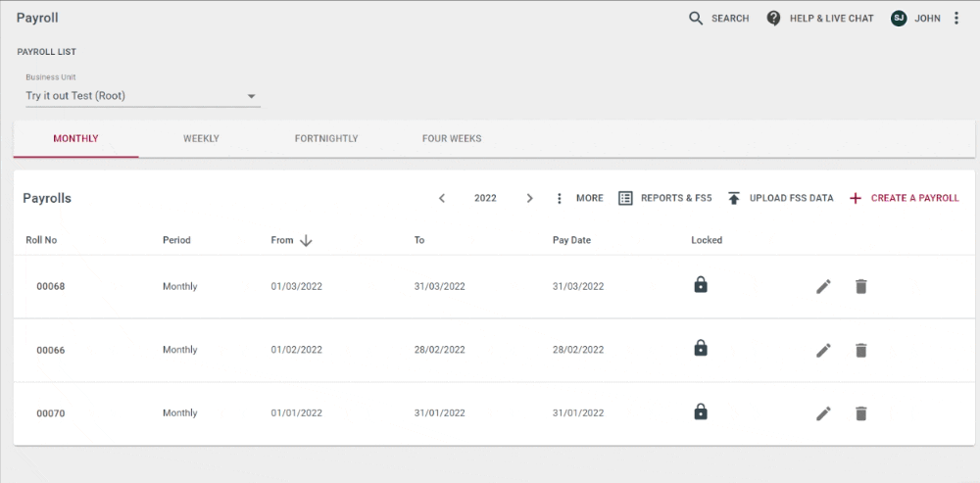Open the MORE options menu
The height and width of the screenshot is (483, 980).
click(580, 198)
